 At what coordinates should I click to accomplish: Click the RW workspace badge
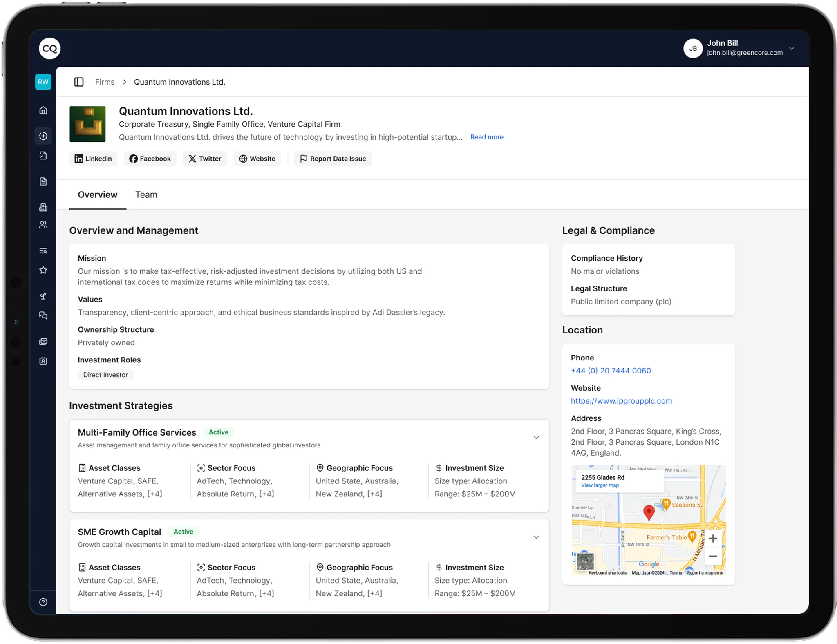(x=43, y=82)
